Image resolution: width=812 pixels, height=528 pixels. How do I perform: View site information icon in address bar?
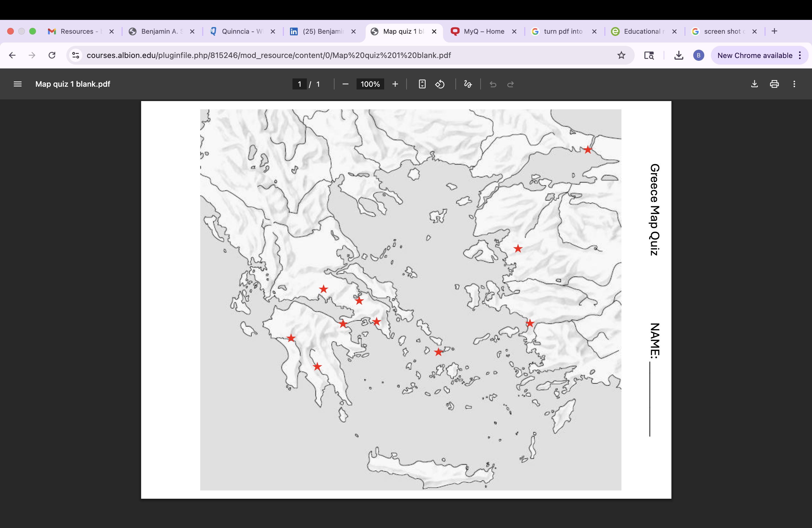pyautogui.click(x=76, y=55)
